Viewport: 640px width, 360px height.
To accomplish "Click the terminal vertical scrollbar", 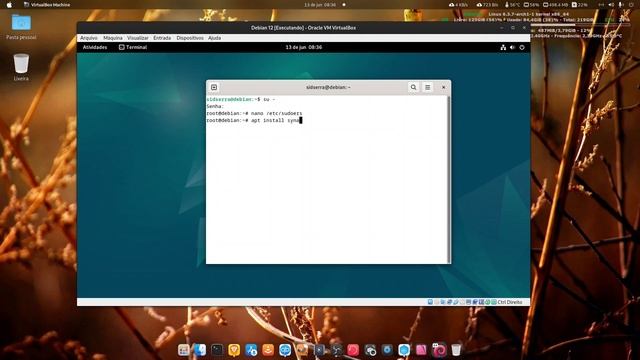I will pyautogui.click(x=449, y=180).
